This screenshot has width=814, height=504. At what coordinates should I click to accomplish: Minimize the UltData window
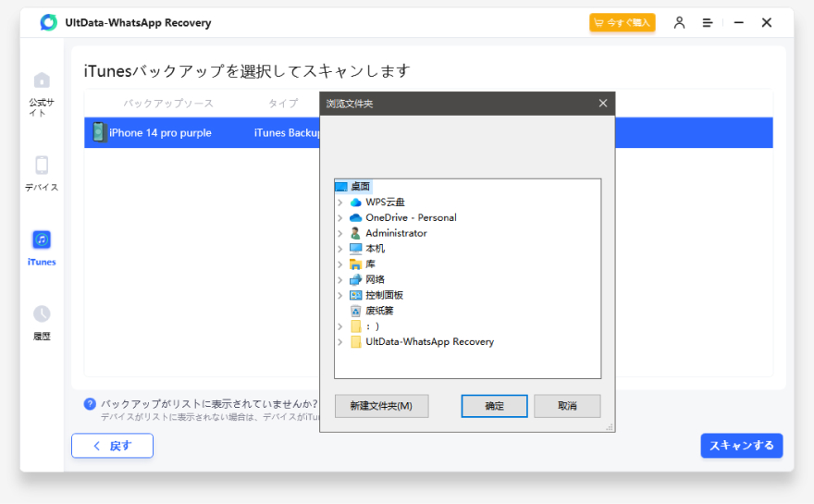click(739, 23)
